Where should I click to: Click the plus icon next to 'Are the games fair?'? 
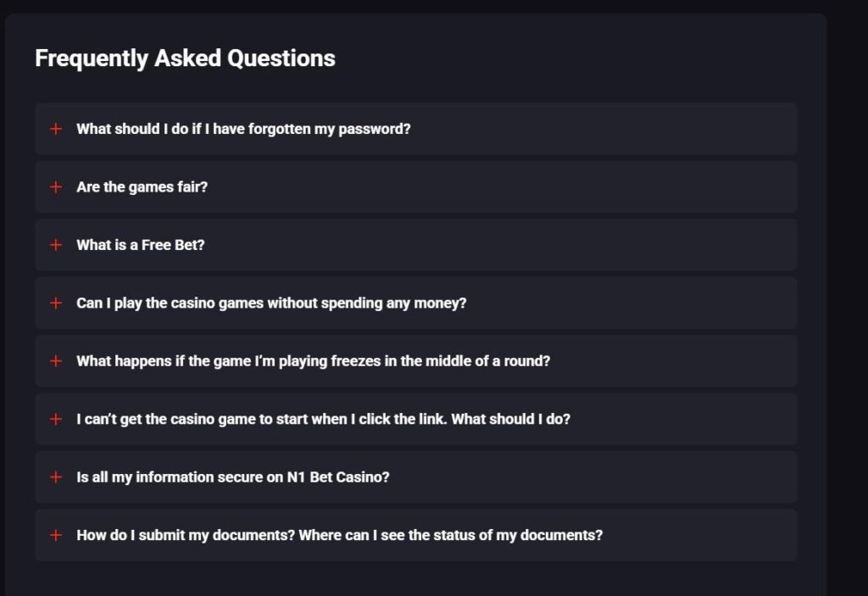coord(56,187)
